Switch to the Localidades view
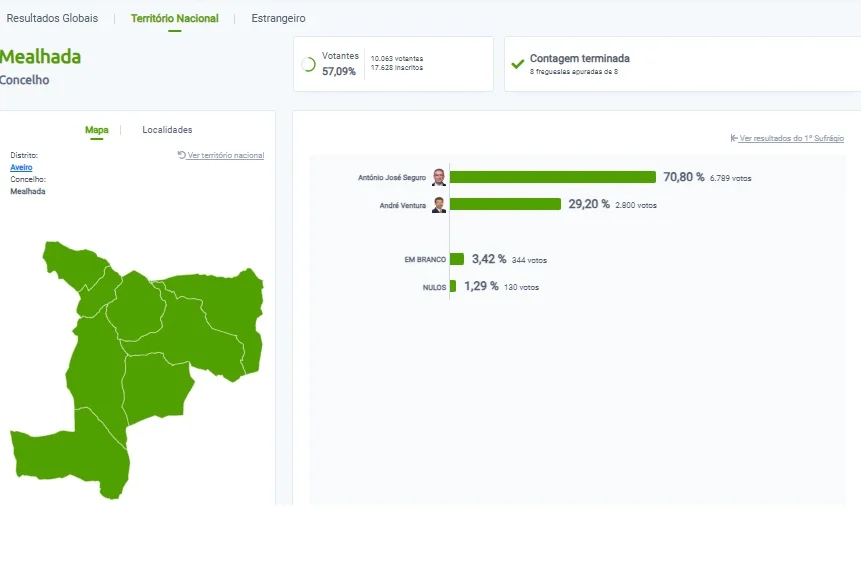Image resolution: width=861 pixels, height=575 pixels. click(x=167, y=130)
